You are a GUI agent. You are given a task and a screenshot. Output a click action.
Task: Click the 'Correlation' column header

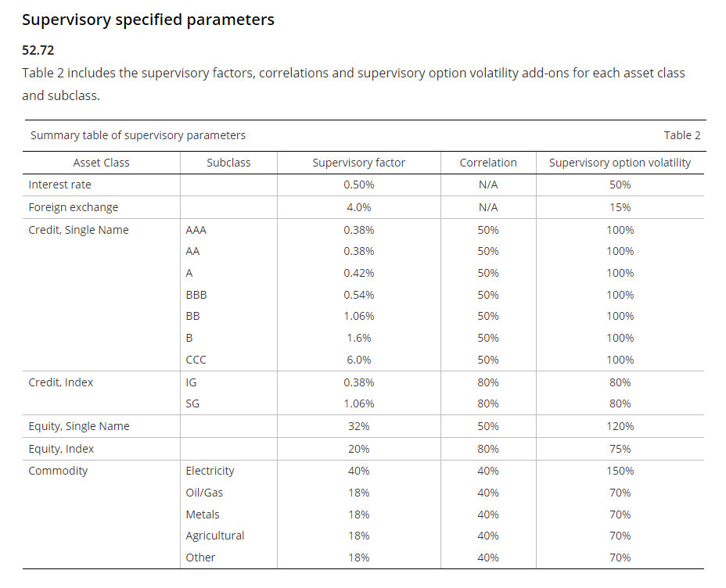(x=488, y=163)
